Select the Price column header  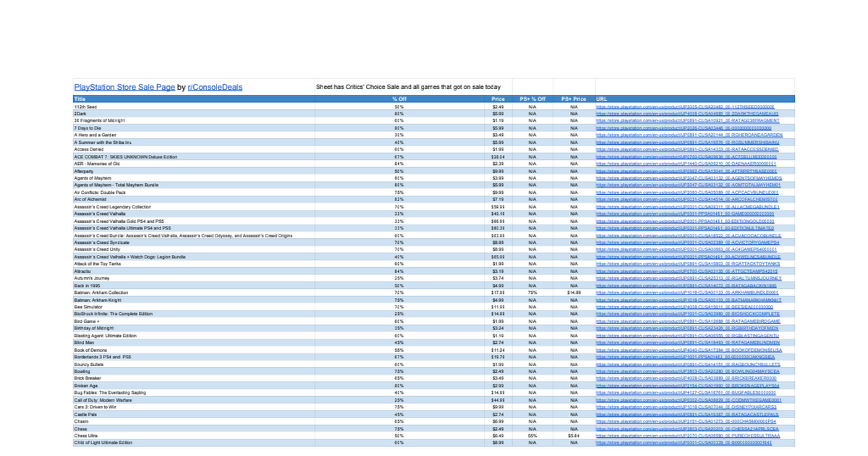click(x=498, y=98)
